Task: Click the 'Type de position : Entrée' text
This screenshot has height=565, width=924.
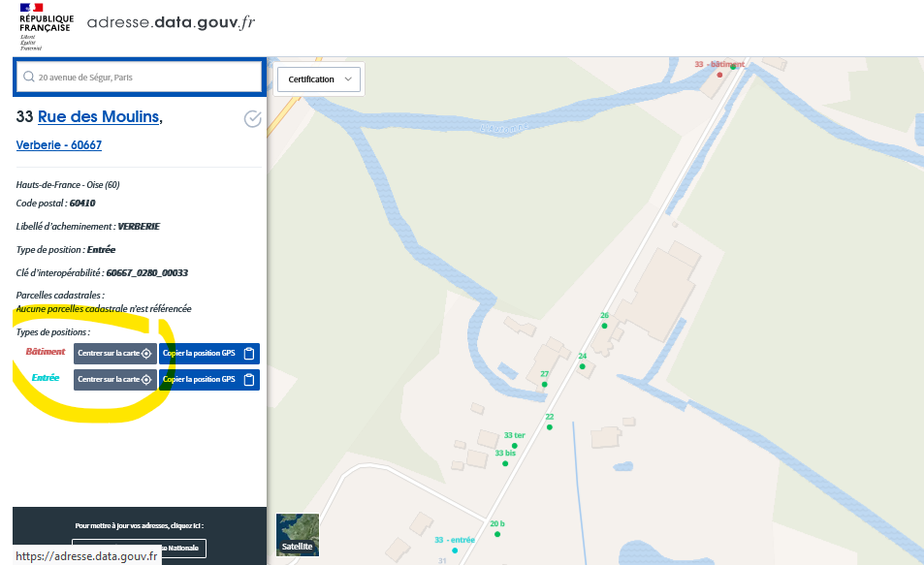Action: (x=66, y=250)
